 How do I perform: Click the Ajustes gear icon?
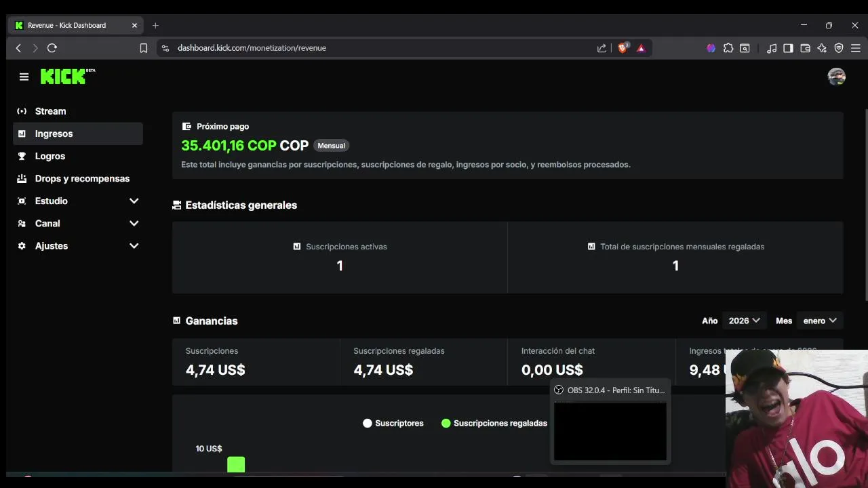22,245
